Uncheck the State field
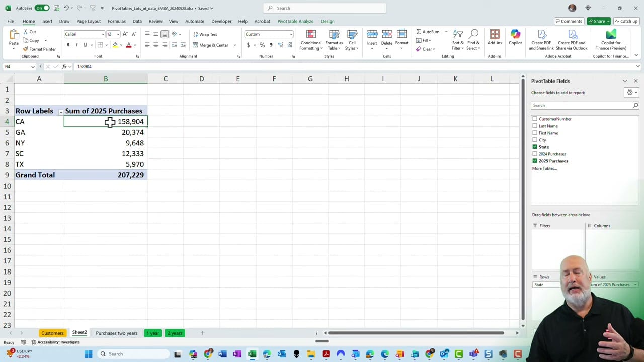Viewport: 644px width, 362px height. pos(534,147)
